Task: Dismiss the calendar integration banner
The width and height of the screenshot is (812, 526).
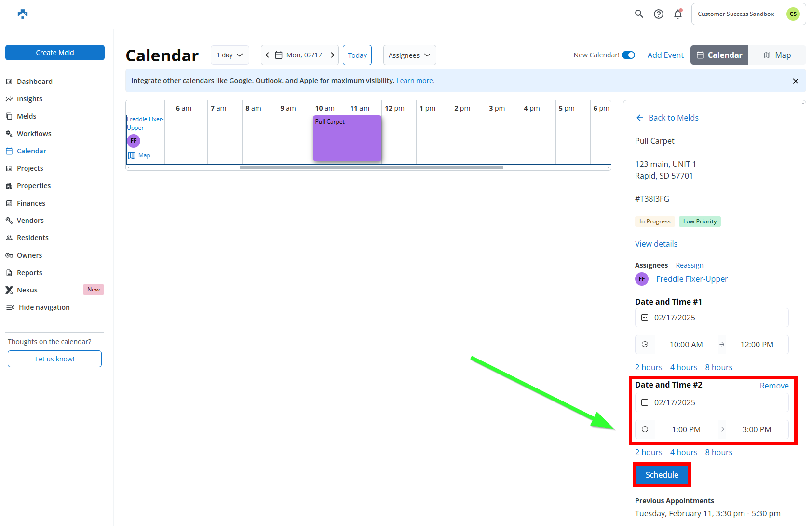Action: coord(795,81)
